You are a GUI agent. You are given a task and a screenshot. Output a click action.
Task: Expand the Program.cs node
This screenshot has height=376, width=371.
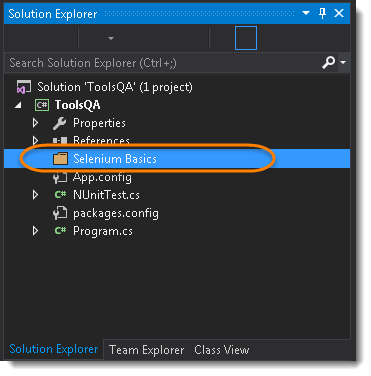click(35, 231)
